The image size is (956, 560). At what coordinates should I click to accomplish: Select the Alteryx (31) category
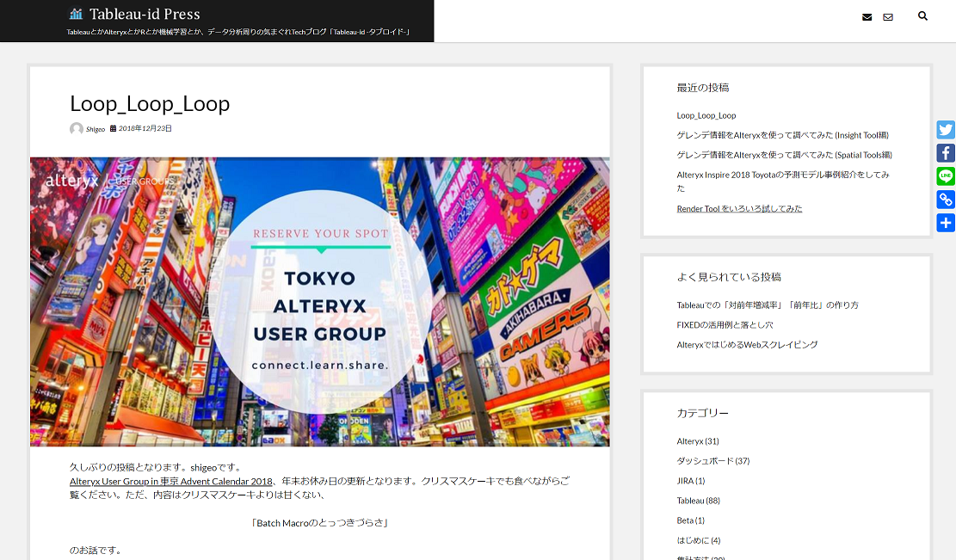click(x=698, y=441)
